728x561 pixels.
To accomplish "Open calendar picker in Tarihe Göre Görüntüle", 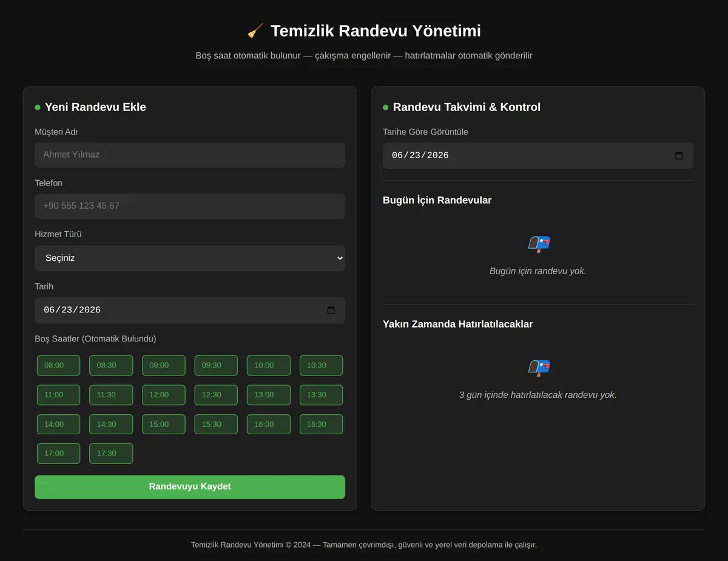I will pos(679,156).
